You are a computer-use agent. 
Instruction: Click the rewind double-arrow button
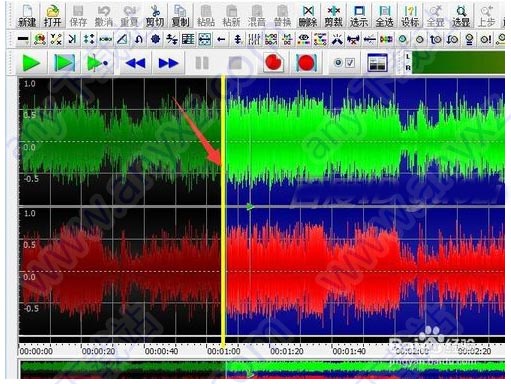(x=135, y=63)
